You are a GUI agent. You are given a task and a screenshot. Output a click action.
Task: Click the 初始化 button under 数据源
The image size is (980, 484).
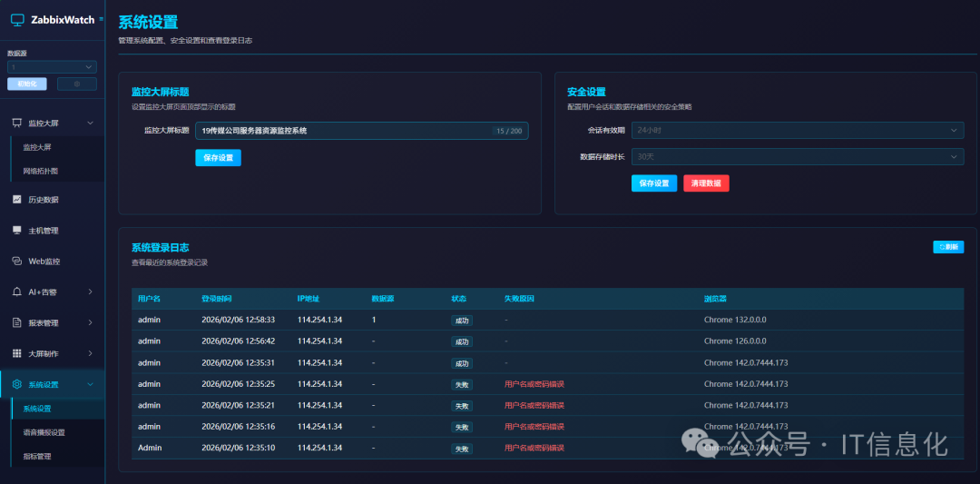click(x=26, y=84)
